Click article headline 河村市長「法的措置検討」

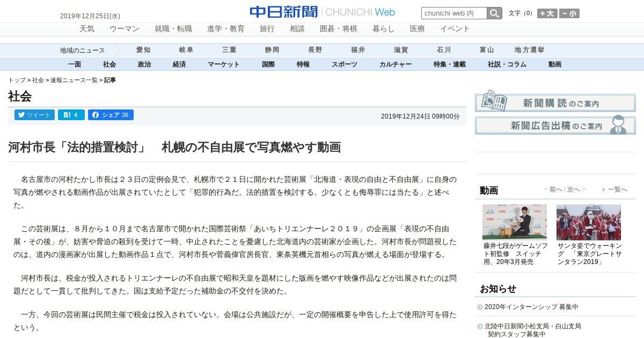point(174,147)
